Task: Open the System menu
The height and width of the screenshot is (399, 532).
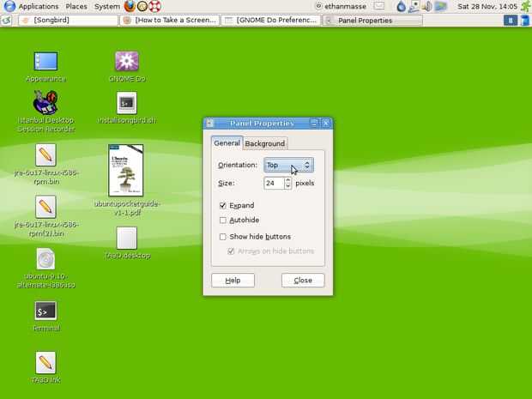Action: pos(107,7)
